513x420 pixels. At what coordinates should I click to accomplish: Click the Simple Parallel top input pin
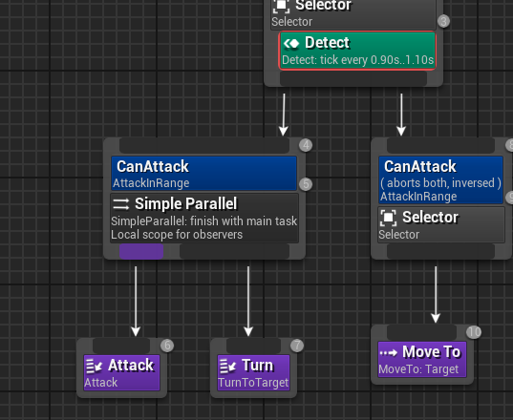[x=204, y=145]
